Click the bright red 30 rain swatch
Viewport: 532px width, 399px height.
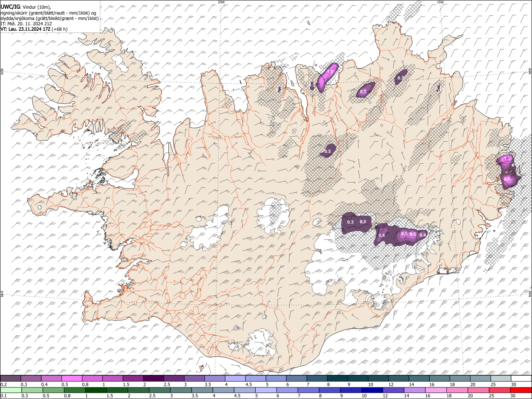tap(520, 390)
